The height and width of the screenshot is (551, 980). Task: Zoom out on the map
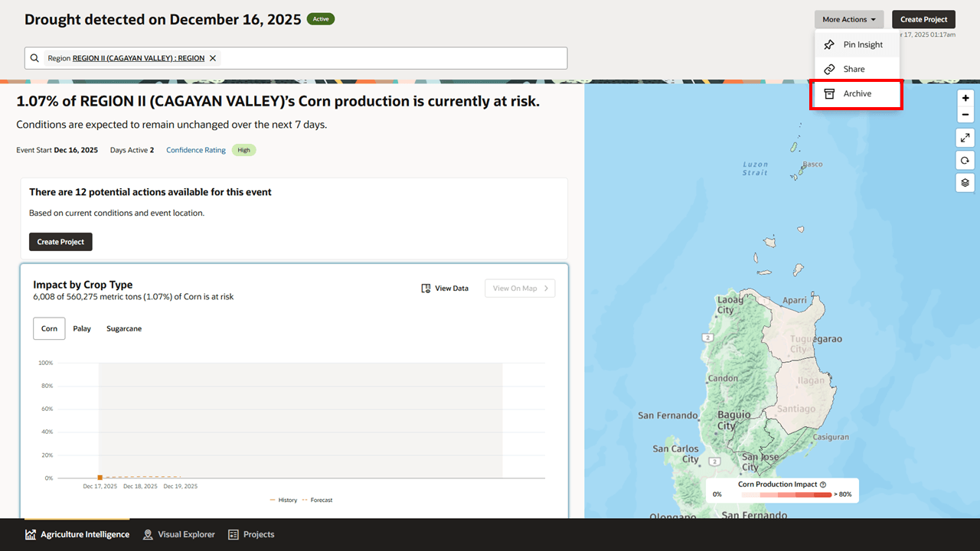click(965, 115)
